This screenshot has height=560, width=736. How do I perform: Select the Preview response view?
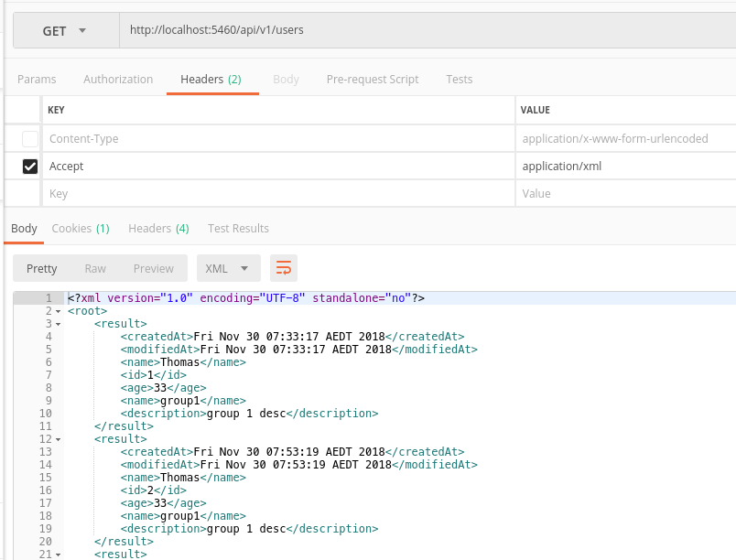[x=153, y=268]
